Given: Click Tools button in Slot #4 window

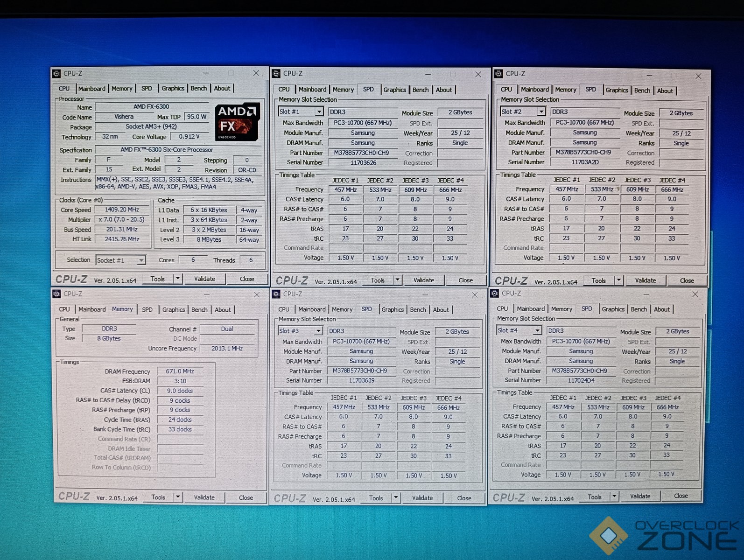Looking at the screenshot, I should coord(594,497).
